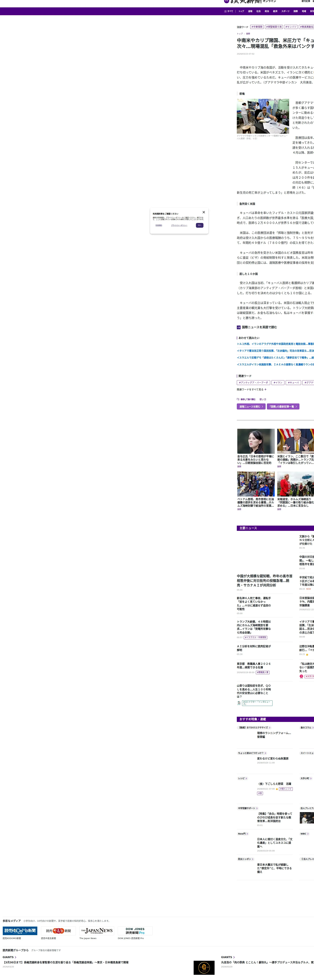This screenshot has height=980, width=314.
Task: Open the 東京都 教職員人事２０２６ headline
Action: 254,666
